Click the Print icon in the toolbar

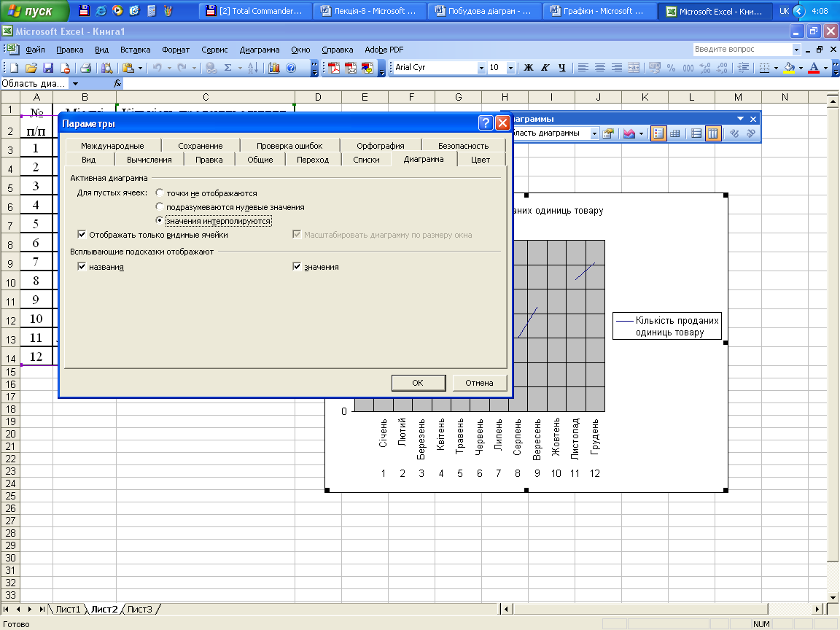tap(85, 68)
